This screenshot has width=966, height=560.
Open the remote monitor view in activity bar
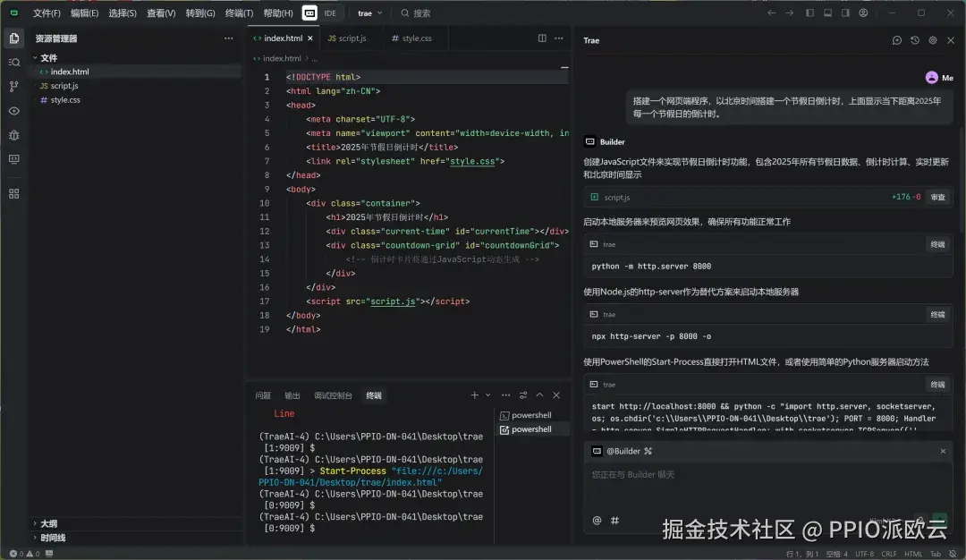[13, 159]
